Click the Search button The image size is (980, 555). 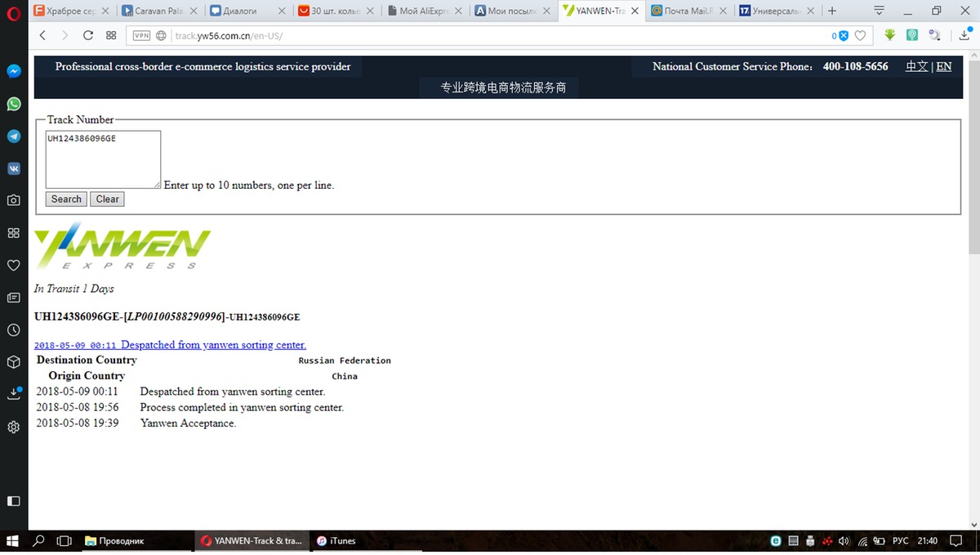66,199
